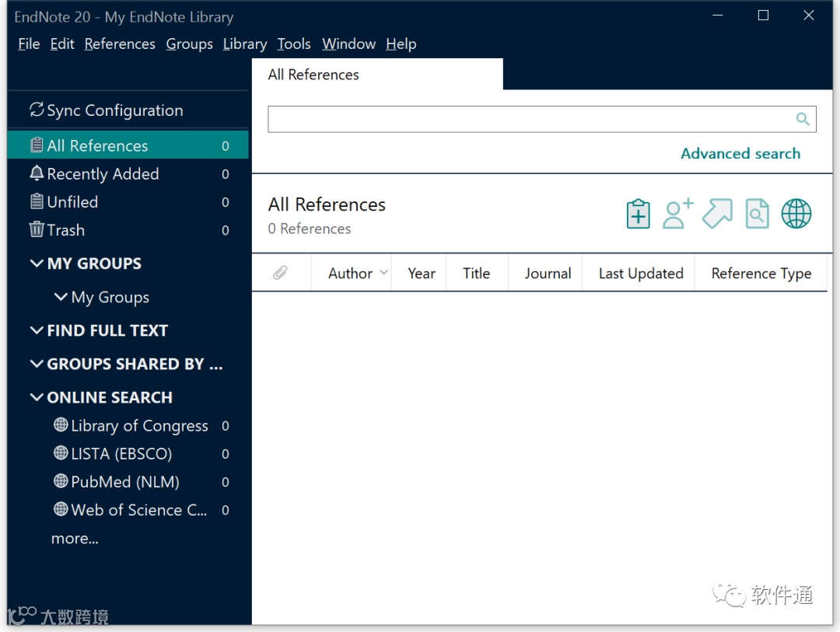
Task: Maximize the EndNote window
Action: coord(763,16)
